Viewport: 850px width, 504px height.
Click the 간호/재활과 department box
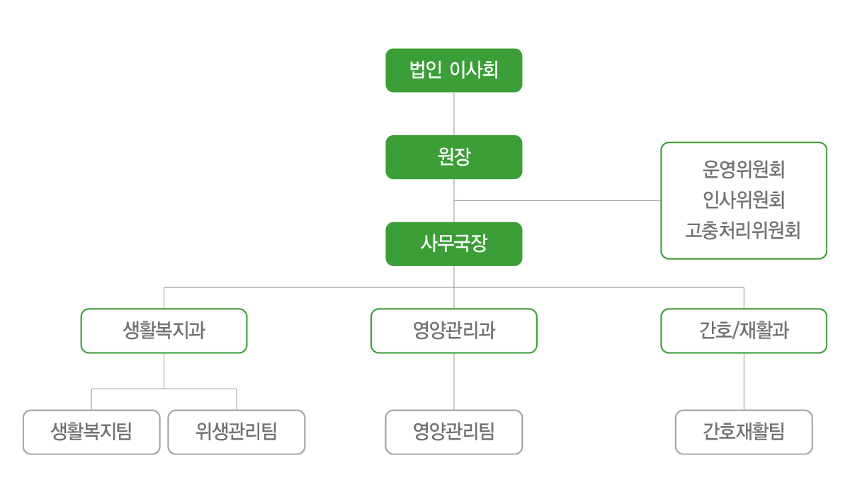(x=744, y=331)
